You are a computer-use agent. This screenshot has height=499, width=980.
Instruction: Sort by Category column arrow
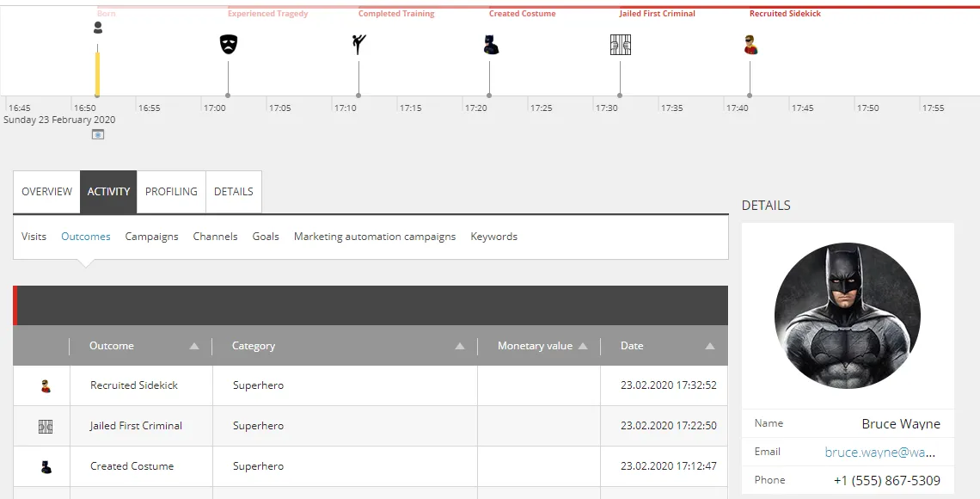460,347
